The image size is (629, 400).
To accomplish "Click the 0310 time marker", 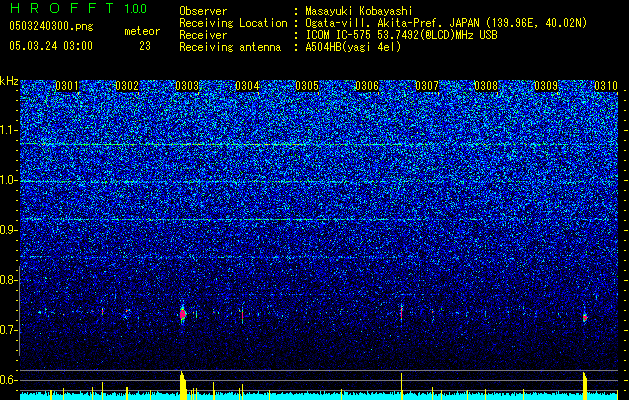I will (x=606, y=86).
